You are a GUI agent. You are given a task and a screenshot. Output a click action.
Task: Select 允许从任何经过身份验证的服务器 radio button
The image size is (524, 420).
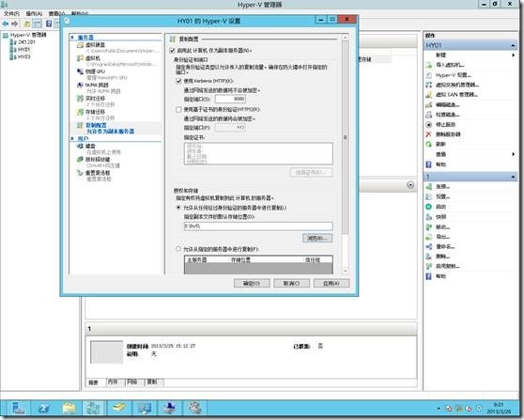[x=178, y=208]
